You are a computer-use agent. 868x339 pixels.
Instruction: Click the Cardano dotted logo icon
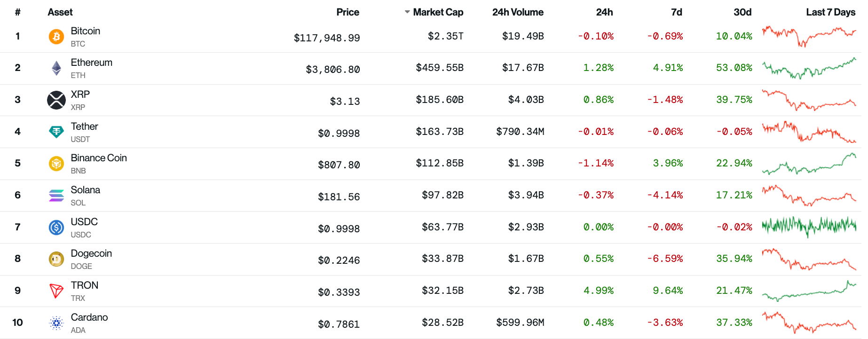coord(56,323)
